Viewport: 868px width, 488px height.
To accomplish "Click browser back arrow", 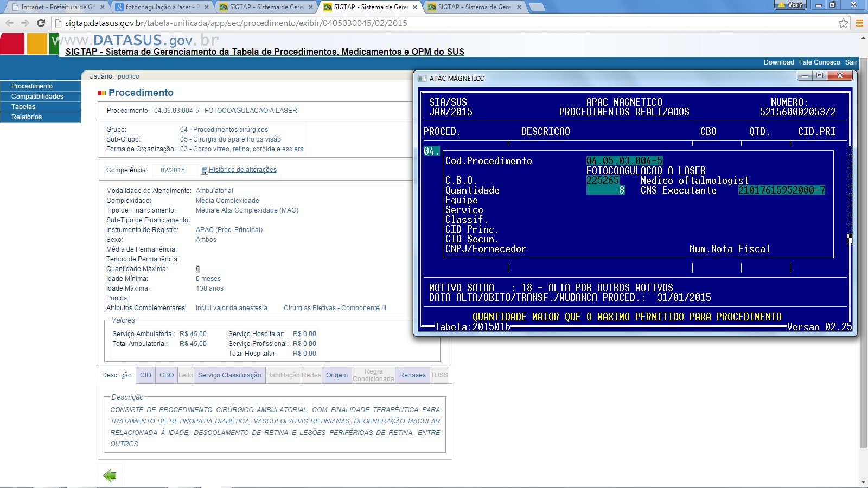I will tap(9, 23).
